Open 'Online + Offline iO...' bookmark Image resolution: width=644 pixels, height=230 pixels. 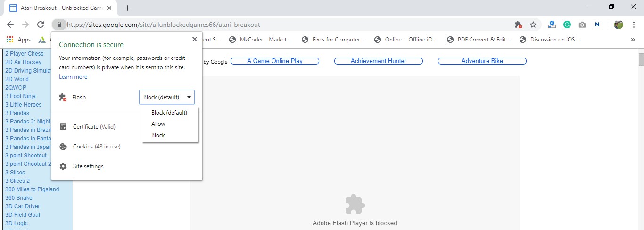(x=405, y=40)
